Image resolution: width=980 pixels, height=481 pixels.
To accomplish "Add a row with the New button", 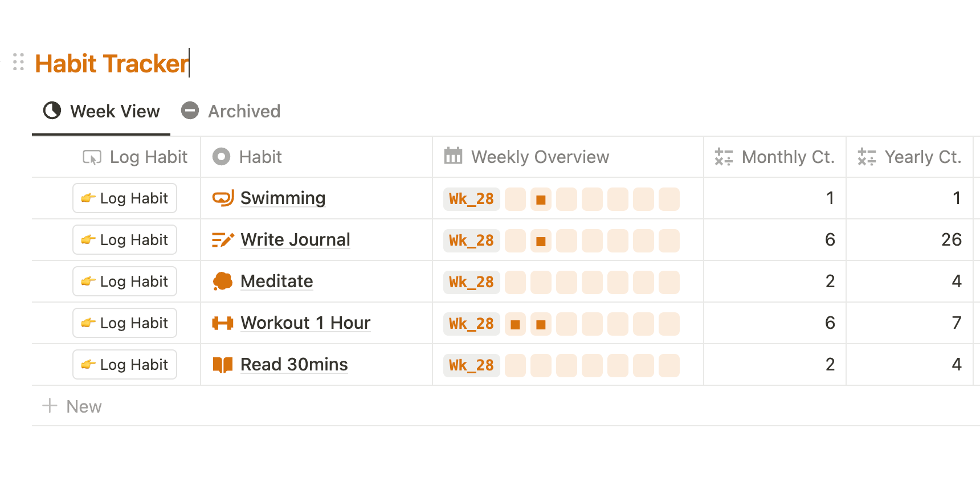I will pos(72,406).
